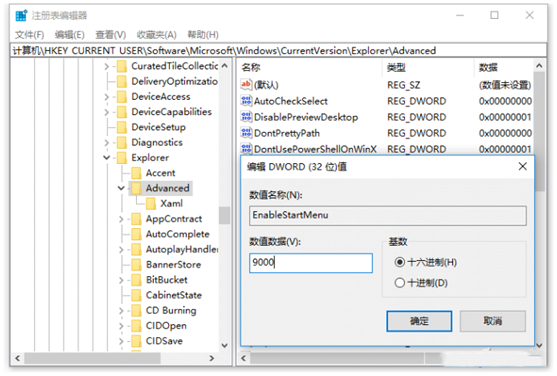Expand the CD Burning tree node
This screenshot has width=557, height=376.
[121, 311]
